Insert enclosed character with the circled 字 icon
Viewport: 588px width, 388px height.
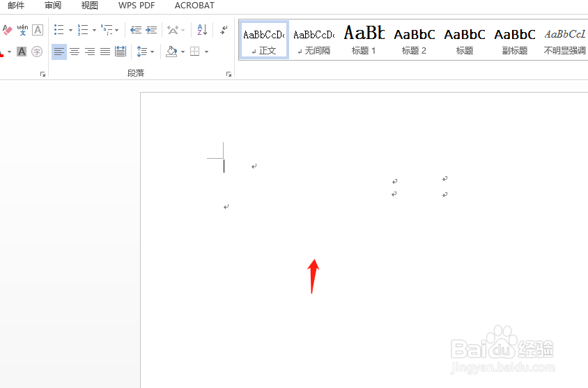37,52
